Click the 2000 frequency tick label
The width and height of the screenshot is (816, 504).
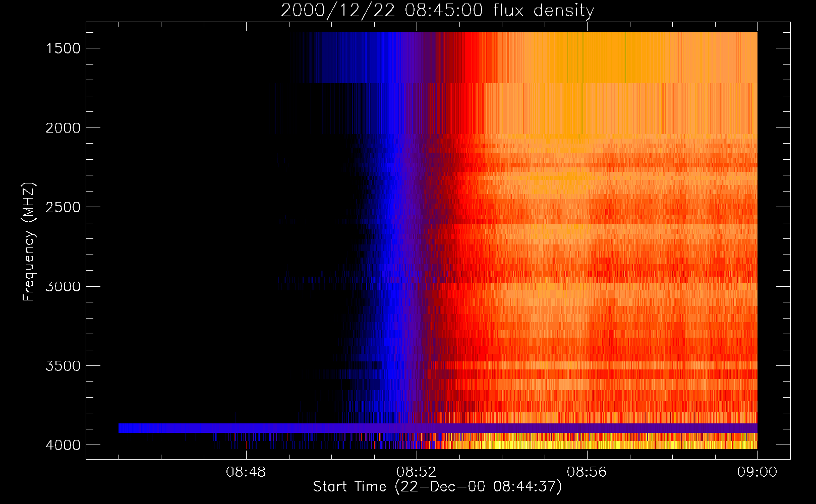pyautogui.click(x=63, y=128)
